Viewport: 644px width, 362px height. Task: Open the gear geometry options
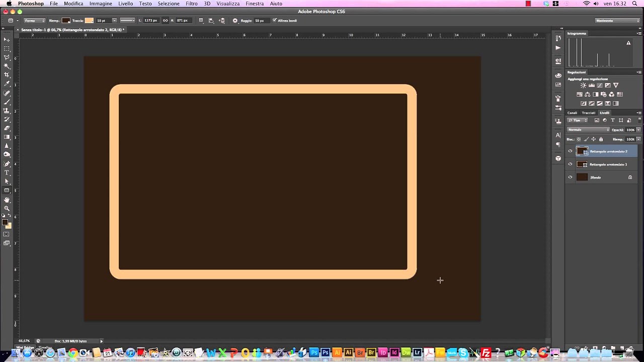(235, 21)
